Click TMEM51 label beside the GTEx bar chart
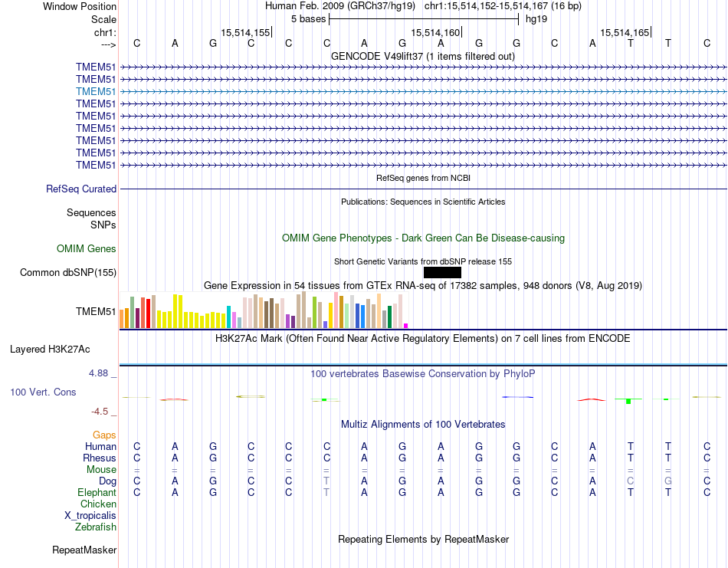 96,312
